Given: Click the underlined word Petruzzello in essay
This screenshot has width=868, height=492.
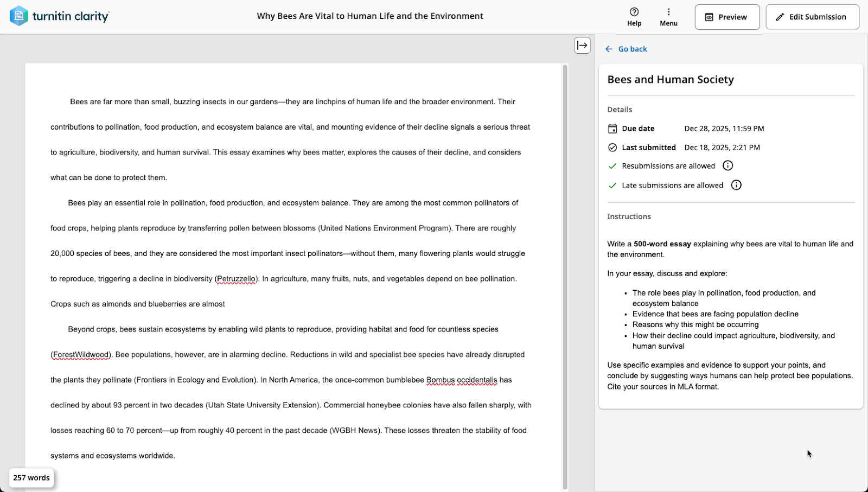Looking at the screenshot, I should (237, 279).
